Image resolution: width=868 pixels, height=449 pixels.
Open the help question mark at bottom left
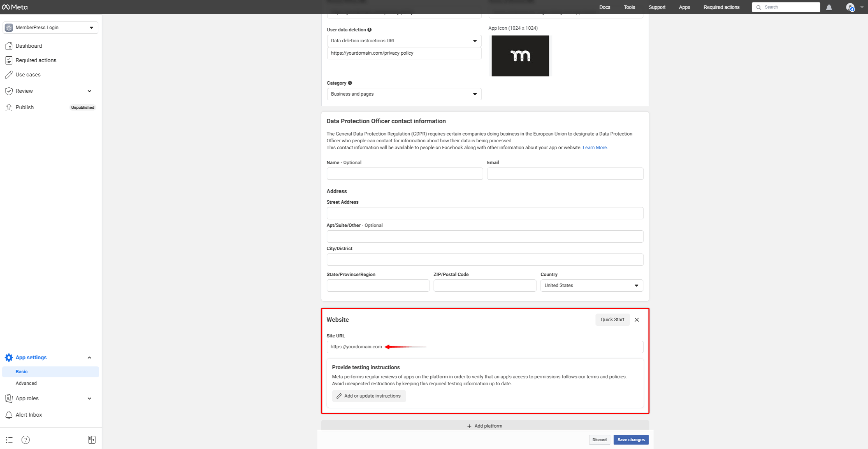26,439
